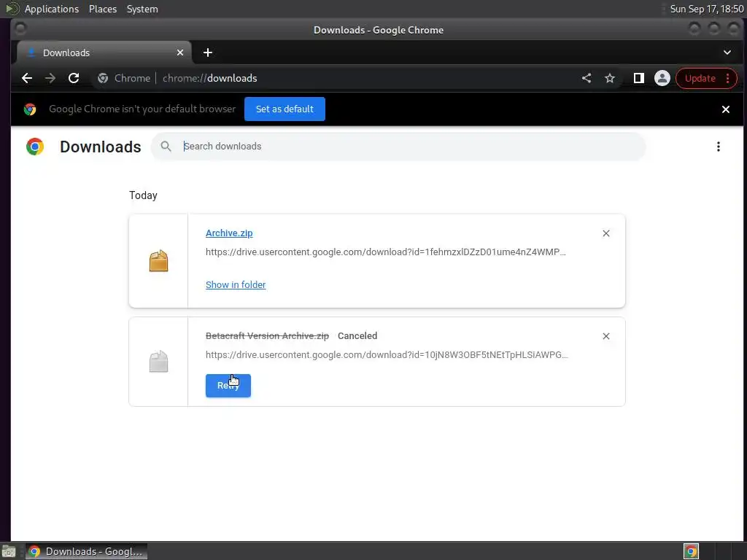Bookmark this tab with the star
747x560 pixels.
[610, 78]
